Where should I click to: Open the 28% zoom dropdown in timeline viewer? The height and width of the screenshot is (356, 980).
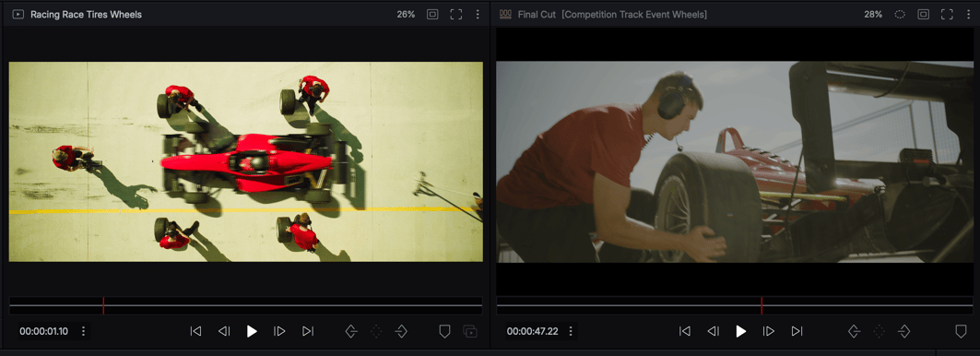[872, 15]
